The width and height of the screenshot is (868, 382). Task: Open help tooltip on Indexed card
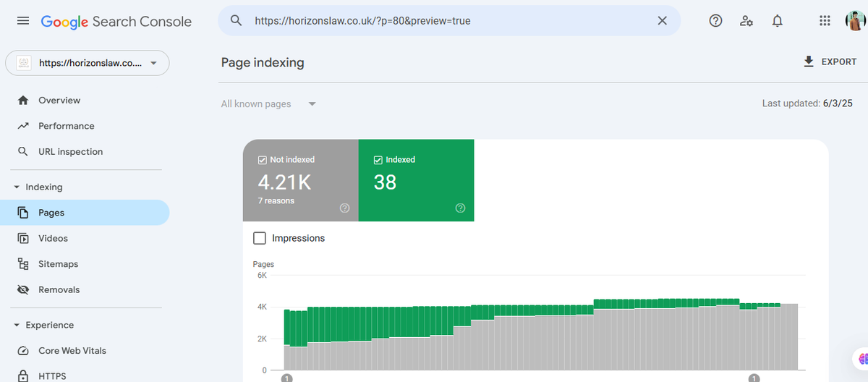click(460, 208)
